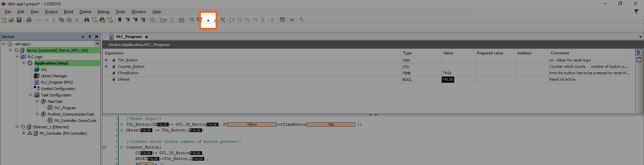Select Library Manager in the device tree
Image resolution: width=644 pixels, height=165 pixels.
(x=54, y=76)
